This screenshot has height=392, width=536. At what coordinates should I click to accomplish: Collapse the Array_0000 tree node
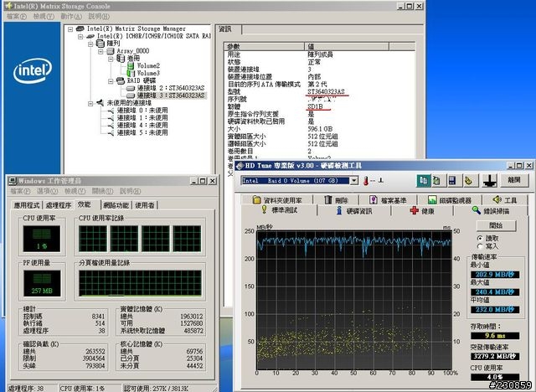coord(100,52)
